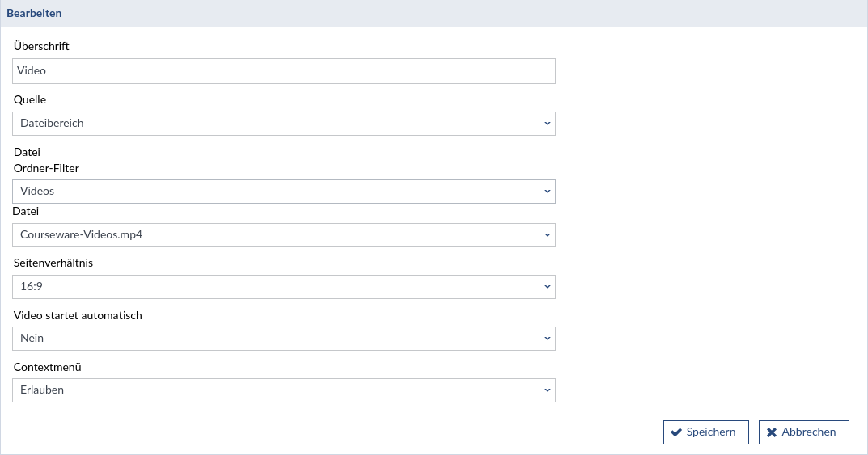Screen dimensions: 868x455
Task: Click the Bearbeiten dialog title bar
Action: (x=434, y=14)
